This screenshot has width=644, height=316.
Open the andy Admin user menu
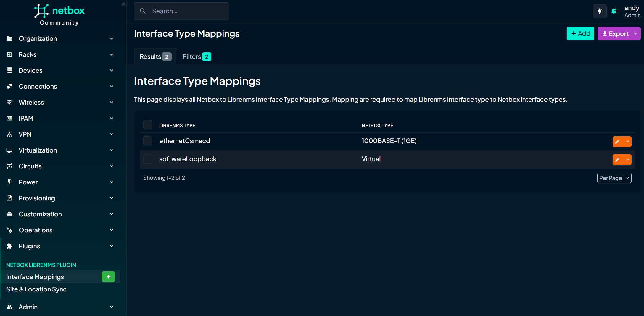click(x=632, y=11)
